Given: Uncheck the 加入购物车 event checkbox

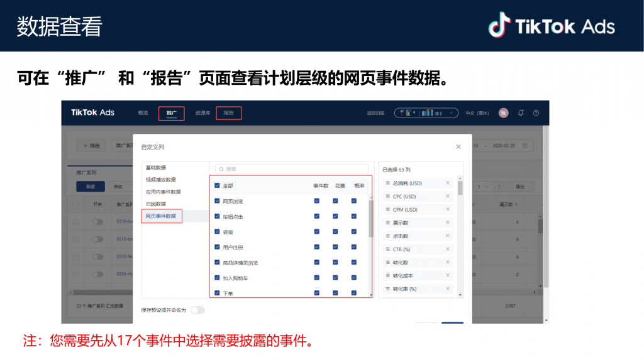Looking at the screenshot, I should [217, 278].
